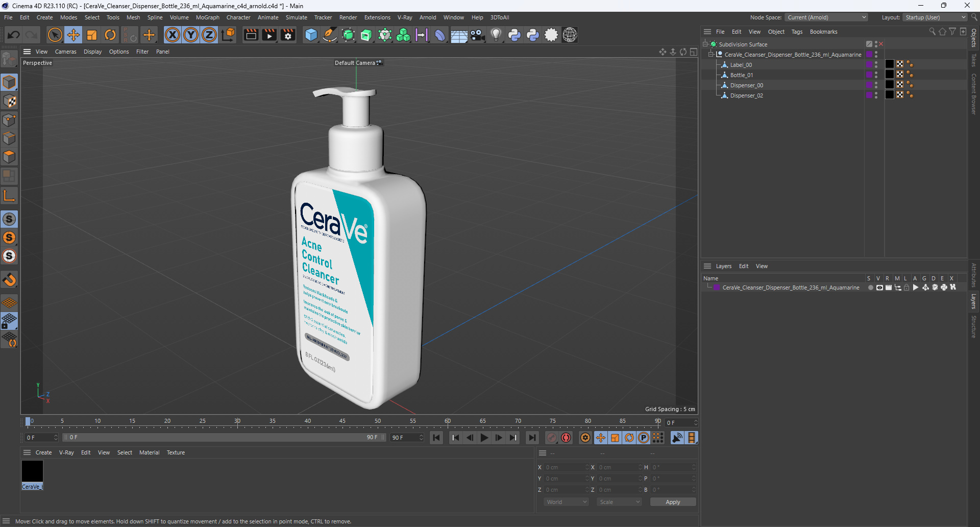The image size is (980, 527).
Task: Open Scale mode dropdown
Action: coord(619,502)
